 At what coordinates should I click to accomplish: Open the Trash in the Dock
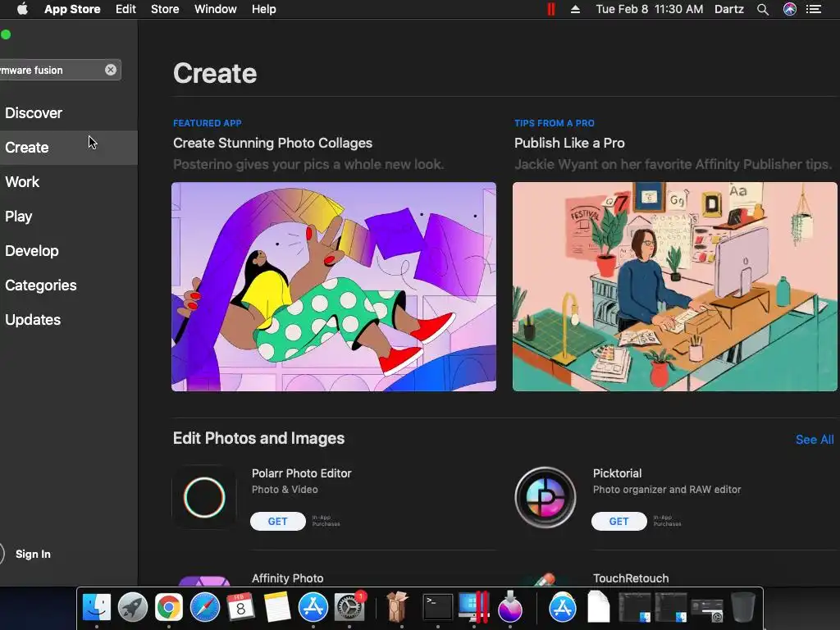click(743, 608)
